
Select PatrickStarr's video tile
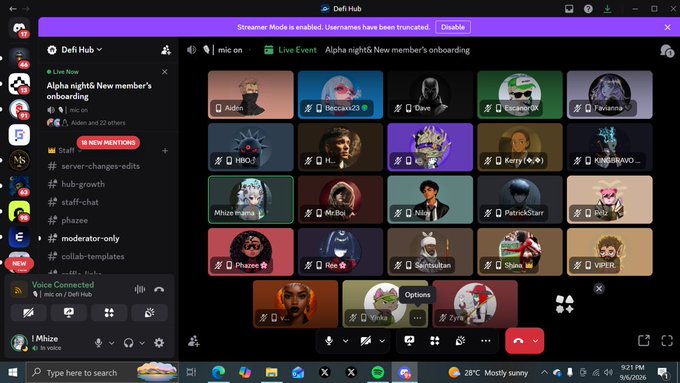coord(520,200)
